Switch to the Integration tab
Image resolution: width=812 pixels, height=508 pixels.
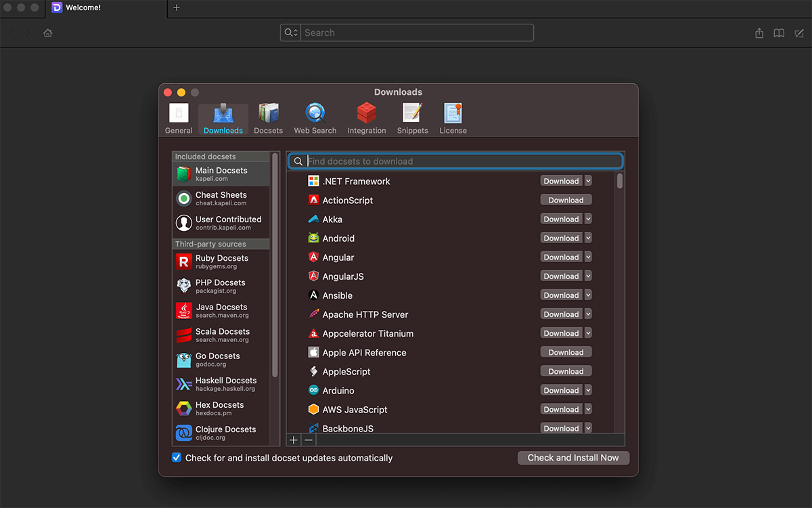(x=367, y=119)
